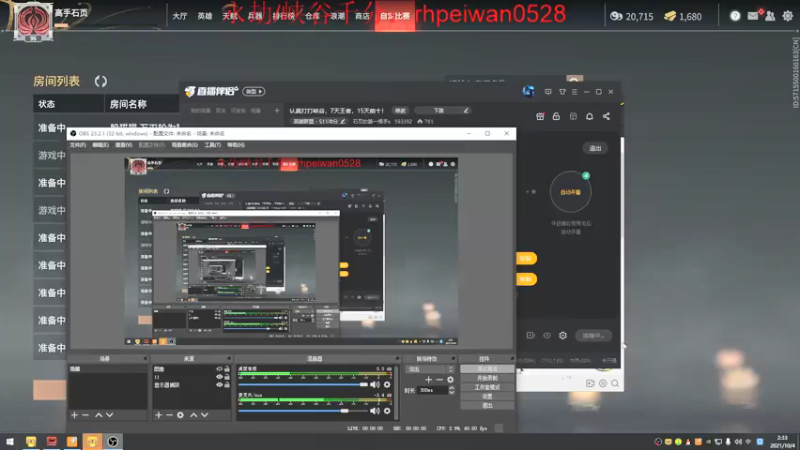
Task: Click the OBS mixer panel vertical scrollbar
Action: coord(396,391)
